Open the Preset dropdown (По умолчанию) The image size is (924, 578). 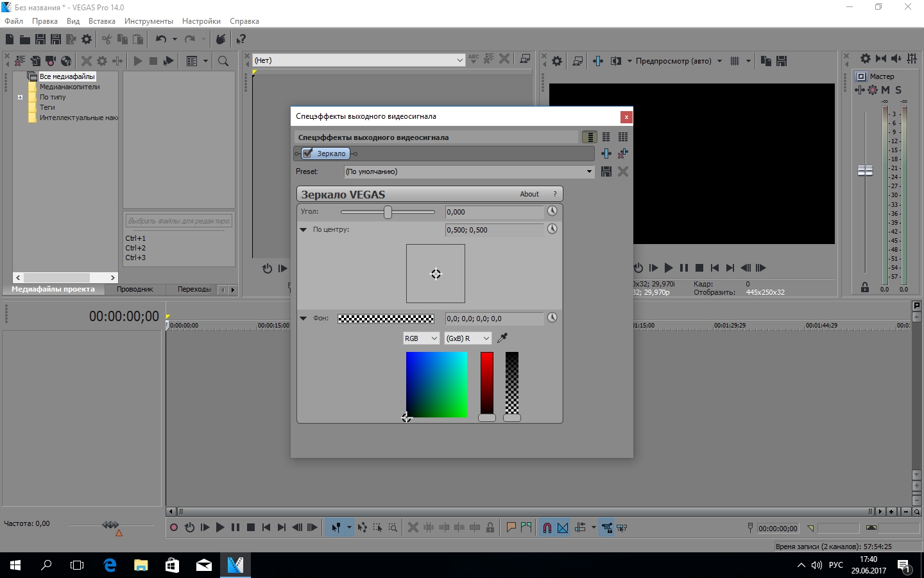click(x=469, y=171)
